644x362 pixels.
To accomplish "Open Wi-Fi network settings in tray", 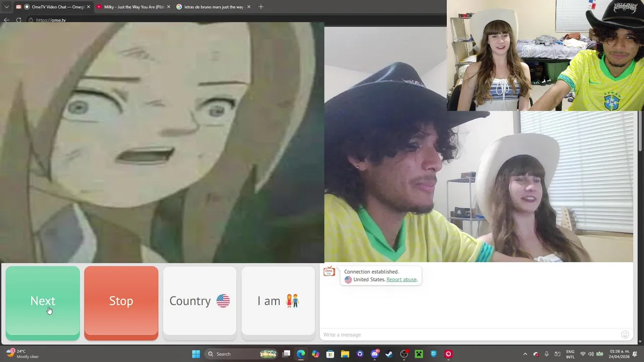I will coord(583,354).
